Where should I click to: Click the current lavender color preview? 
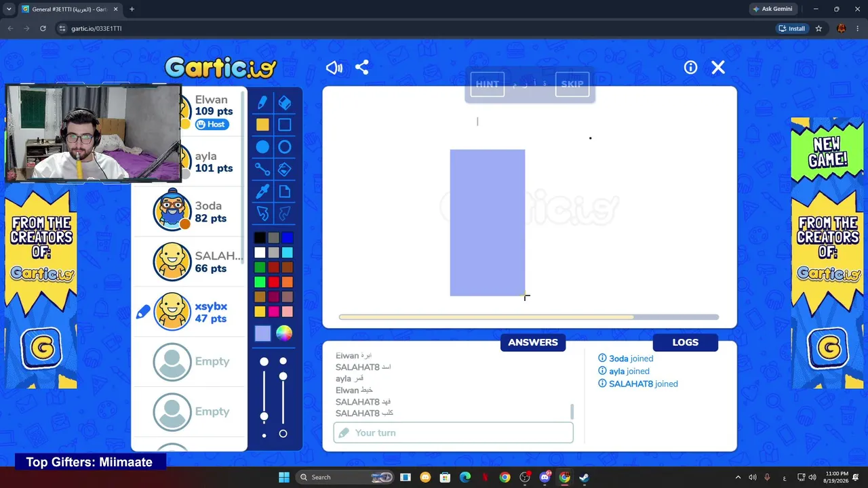262,333
